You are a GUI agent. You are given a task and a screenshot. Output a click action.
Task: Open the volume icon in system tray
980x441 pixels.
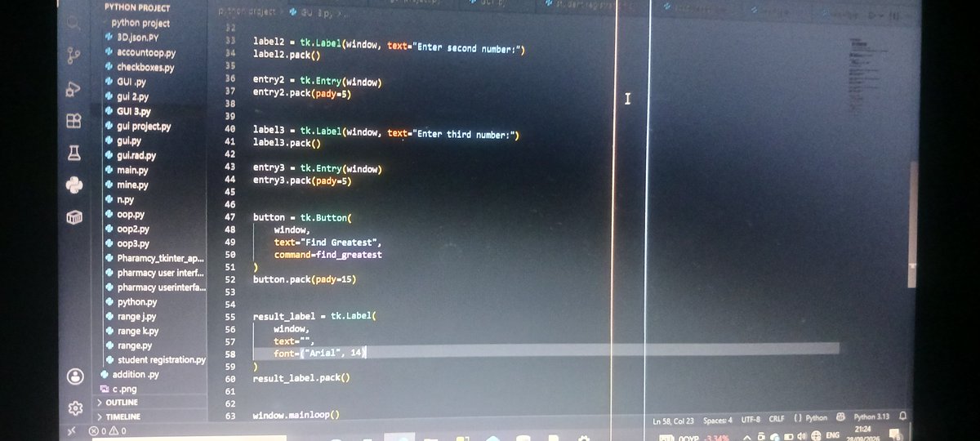click(x=802, y=437)
